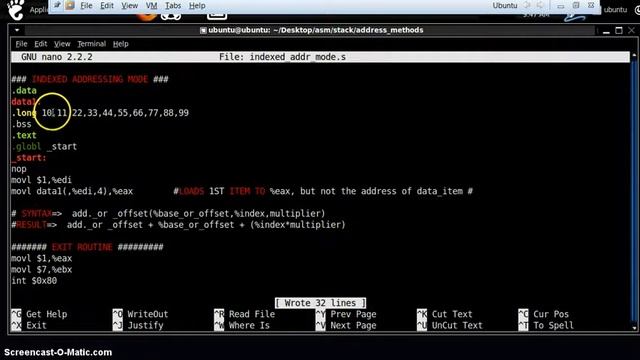The image size is (640, 360).
Task: Click the 'Wrote 32 lines' status message
Action: point(320,303)
